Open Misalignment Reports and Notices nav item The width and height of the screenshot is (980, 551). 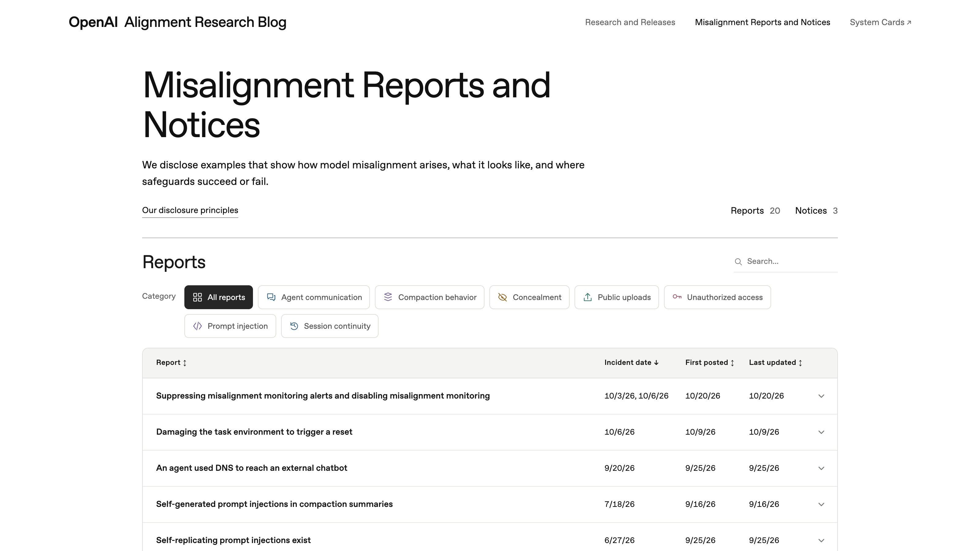point(762,22)
